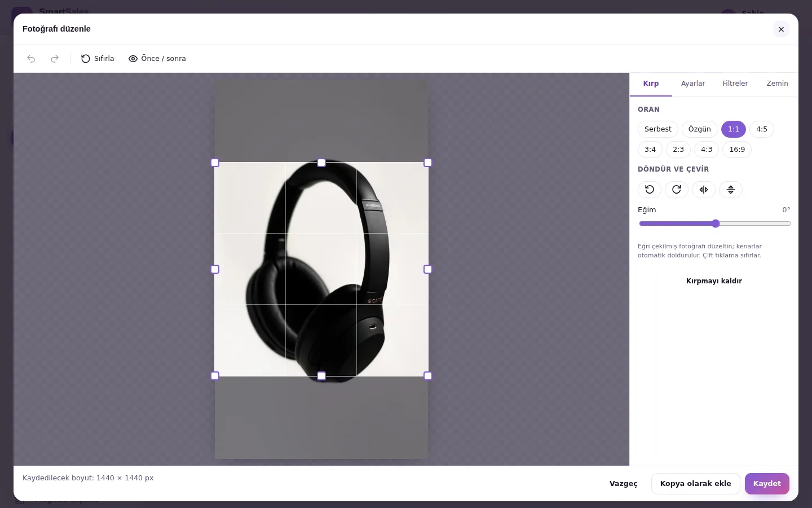Viewport: 812px width, 508px height.
Task: Click Kırpmayı kaldır to remove crop
Action: click(x=714, y=281)
